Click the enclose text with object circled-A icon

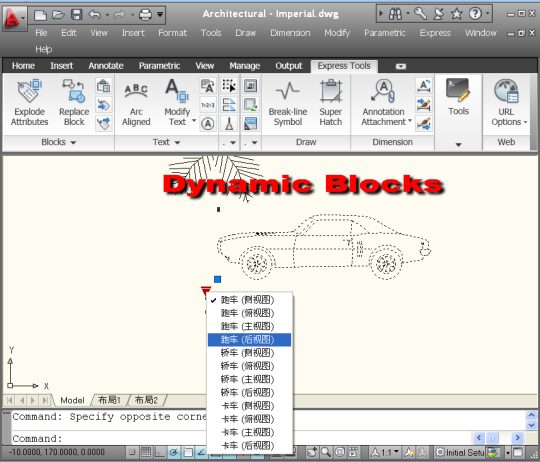click(208, 124)
